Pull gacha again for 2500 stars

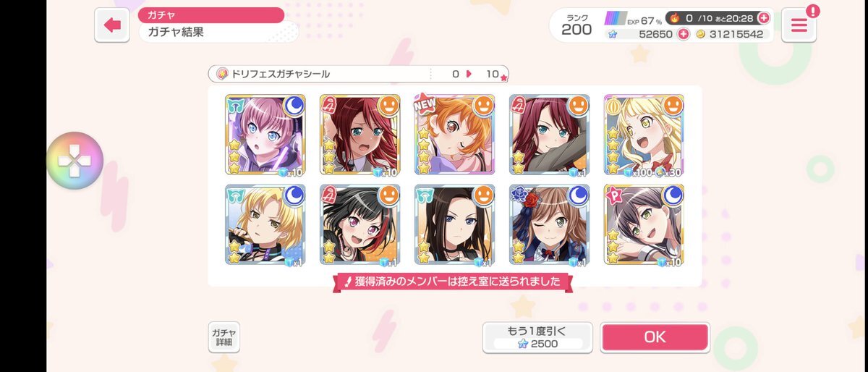tap(537, 337)
